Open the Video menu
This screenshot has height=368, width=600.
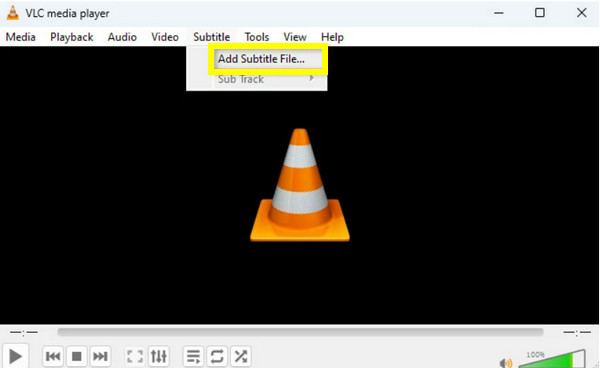165,37
